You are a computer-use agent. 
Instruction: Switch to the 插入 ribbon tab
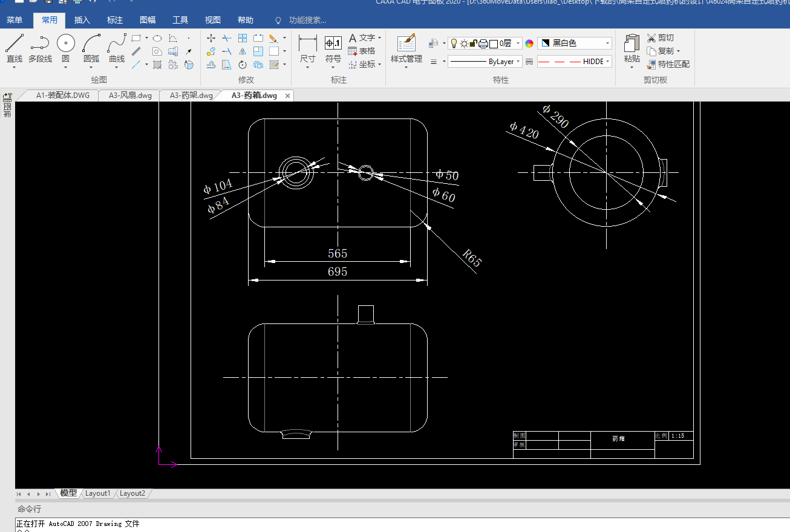pos(82,21)
